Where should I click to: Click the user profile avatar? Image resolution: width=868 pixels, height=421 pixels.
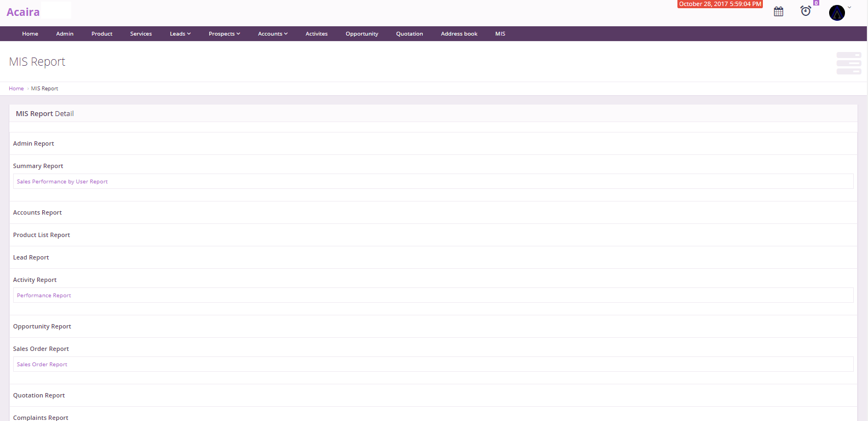coord(836,13)
